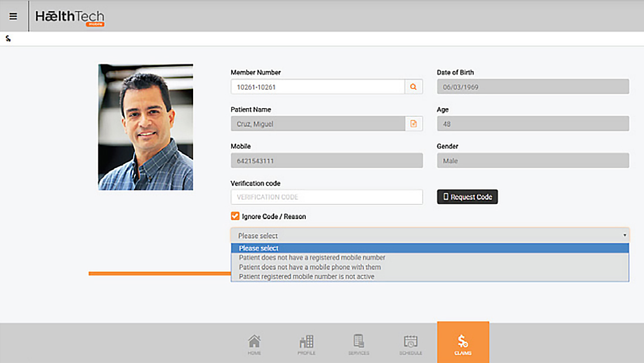Screen dimensions: 644x363
Task: Click the member number search icon
Action: (413, 87)
